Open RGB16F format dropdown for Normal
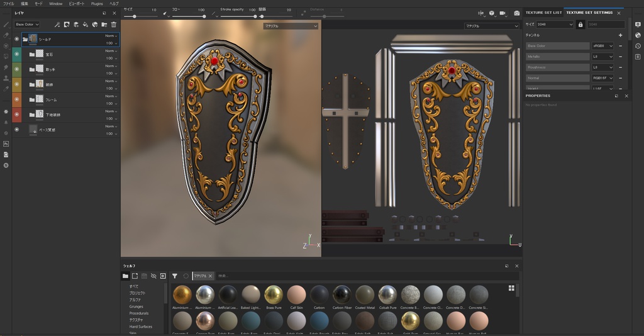Screen dimensions: 644x336 (x=602, y=78)
